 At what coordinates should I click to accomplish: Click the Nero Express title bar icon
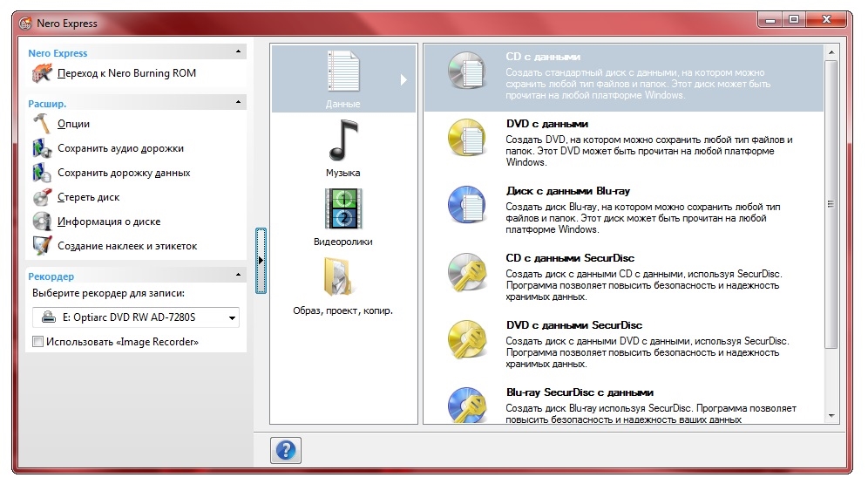(x=25, y=24)
